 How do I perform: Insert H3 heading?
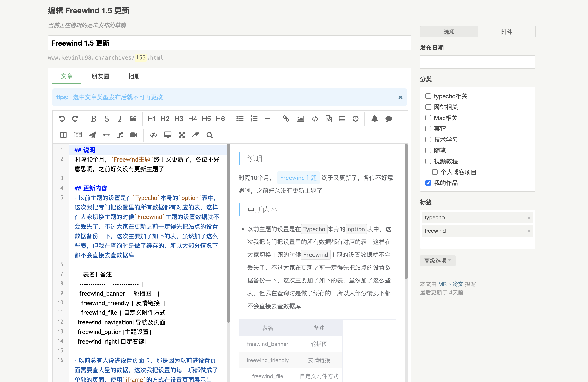pos(179,119)
